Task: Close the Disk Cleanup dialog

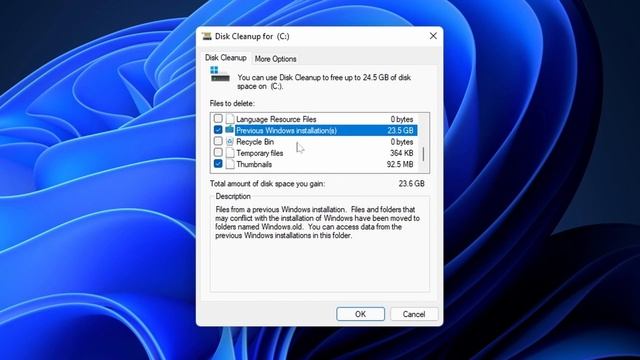Action: [433, 36]
